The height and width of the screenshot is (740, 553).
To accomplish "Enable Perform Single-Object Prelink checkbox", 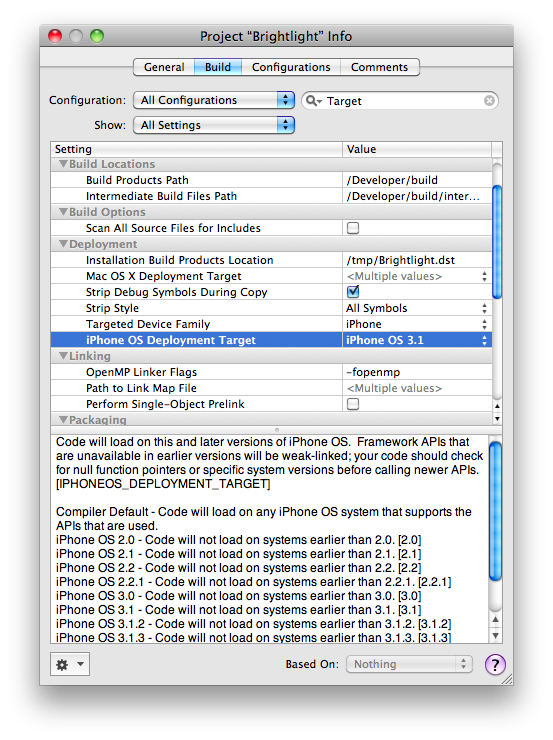I will pyautogui.click(x=353, y=404).
